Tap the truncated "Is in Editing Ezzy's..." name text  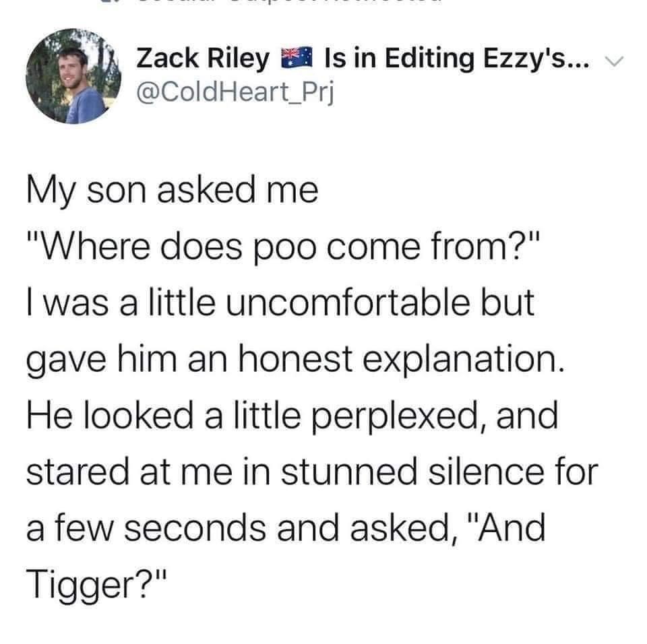point(458,59)
